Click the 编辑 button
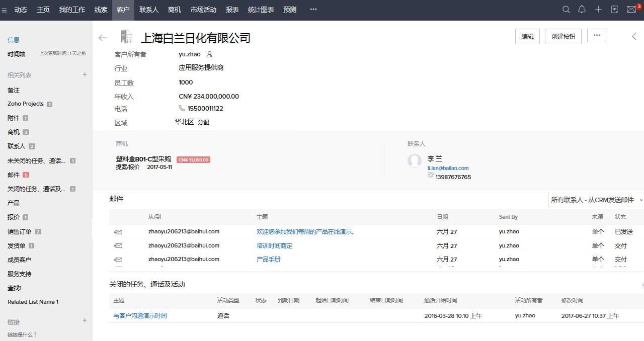This screenshot has width=644, height=341. 527,36
